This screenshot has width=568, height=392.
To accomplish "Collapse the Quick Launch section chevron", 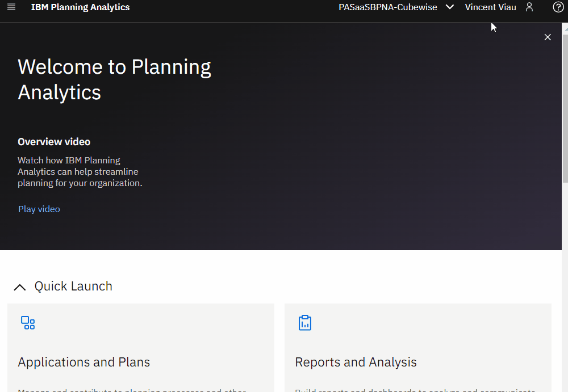I will tap(20, 287).
